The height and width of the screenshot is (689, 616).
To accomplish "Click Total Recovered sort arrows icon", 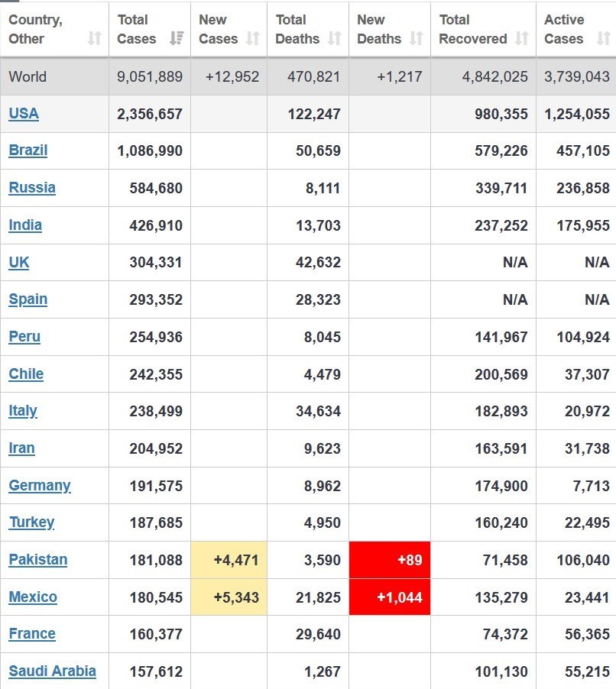I will 522,38.
